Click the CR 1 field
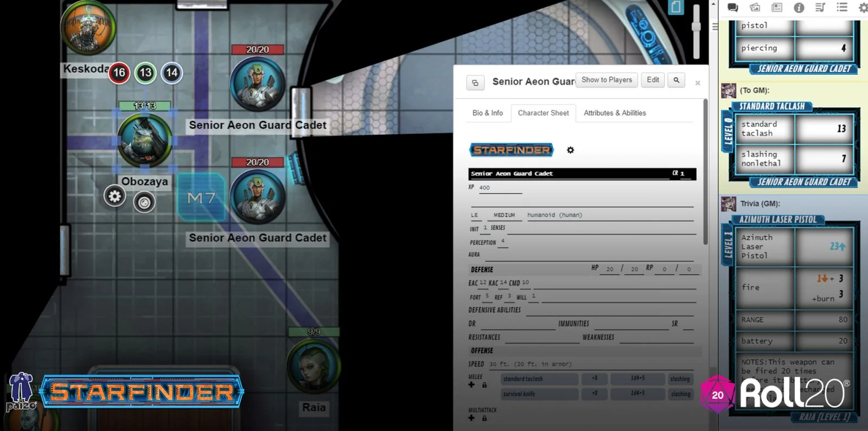Screen dimensions: 868x431 687,173
